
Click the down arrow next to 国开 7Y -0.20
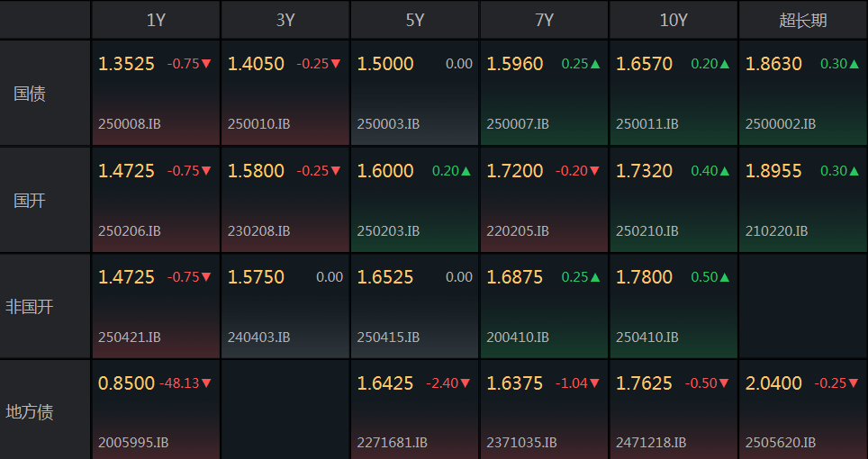point(595,171)
